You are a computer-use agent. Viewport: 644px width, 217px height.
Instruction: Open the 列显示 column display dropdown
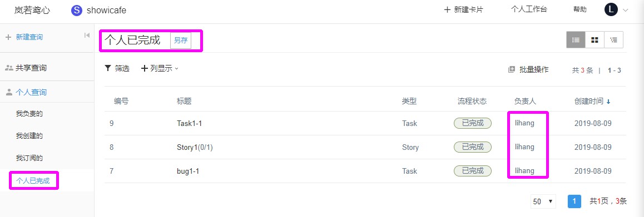tap(160, 68)
